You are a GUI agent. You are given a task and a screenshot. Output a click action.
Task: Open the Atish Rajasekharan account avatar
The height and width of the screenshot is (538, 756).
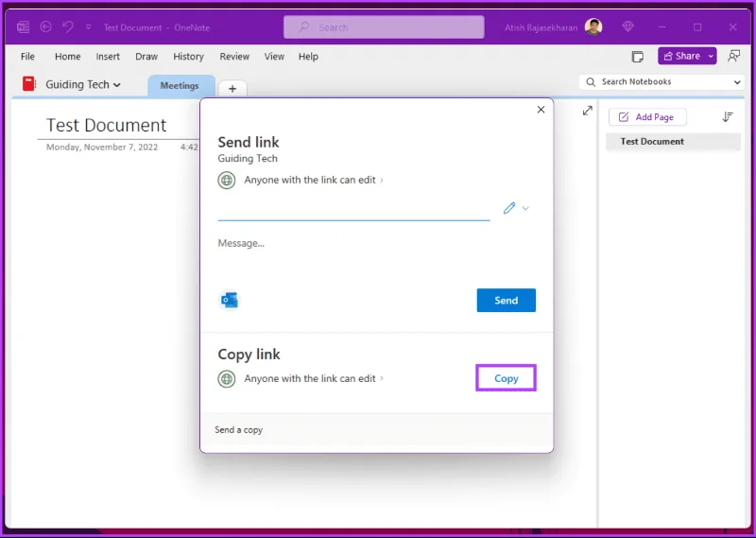tap(593, 27)
